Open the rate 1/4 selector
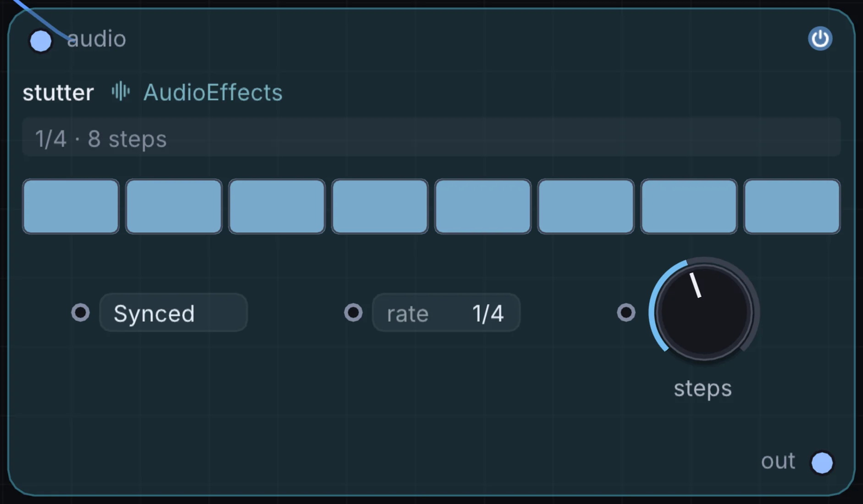The height and width of the screenshot is (504, 863). (x=446, y=313)
